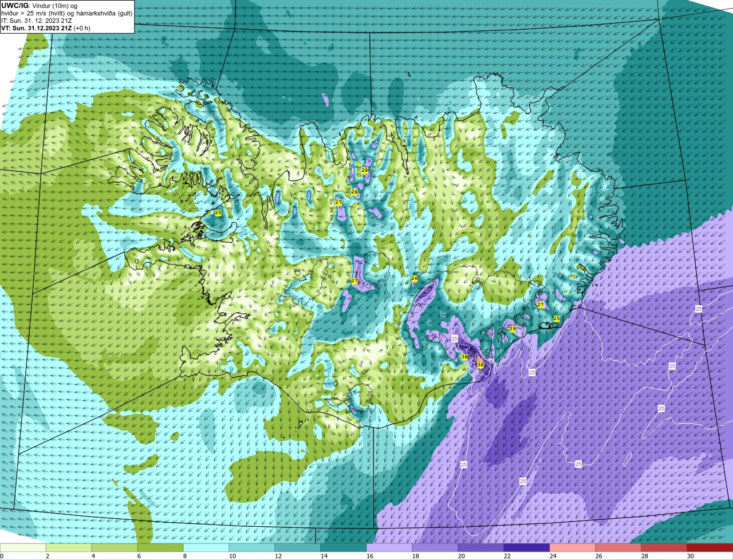Click the '18' tick label on the color scale
733x560 pixels.
pyautogui.click(x=415, y=556)
